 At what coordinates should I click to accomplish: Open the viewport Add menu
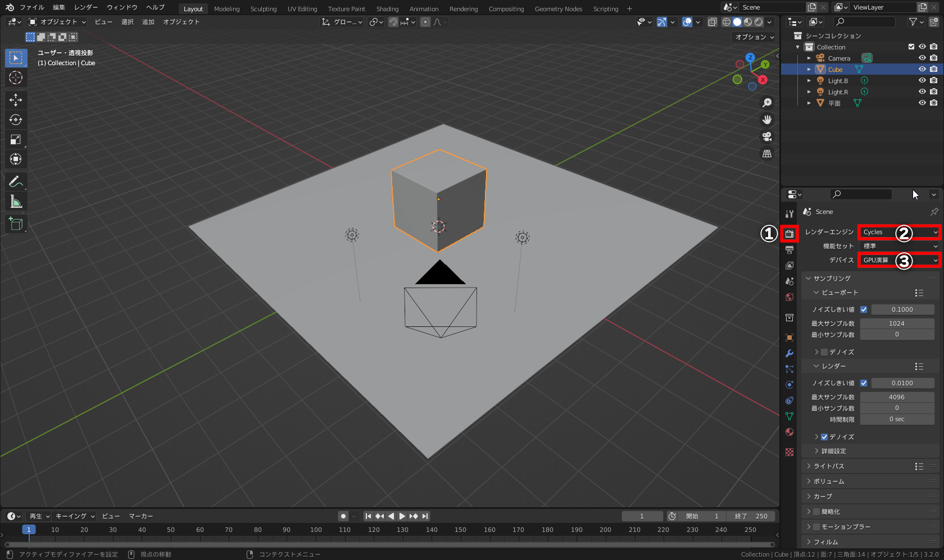click(x=148, y=22)
